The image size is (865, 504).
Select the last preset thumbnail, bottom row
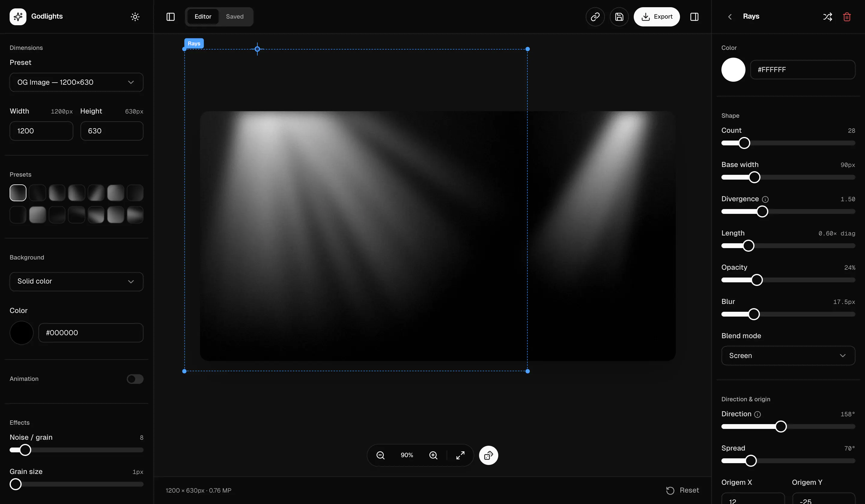(135, 215)
